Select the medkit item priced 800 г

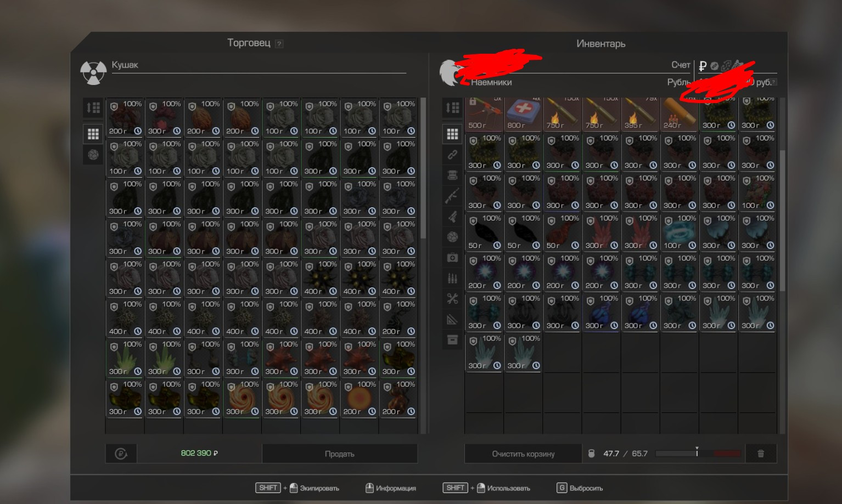523,115
